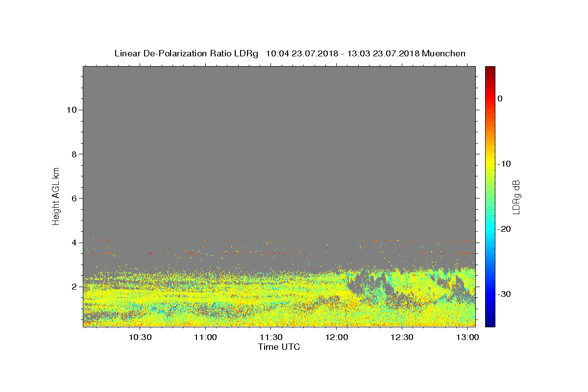Click the 10 km height label

pyautogui.click(x=71, y=110)
